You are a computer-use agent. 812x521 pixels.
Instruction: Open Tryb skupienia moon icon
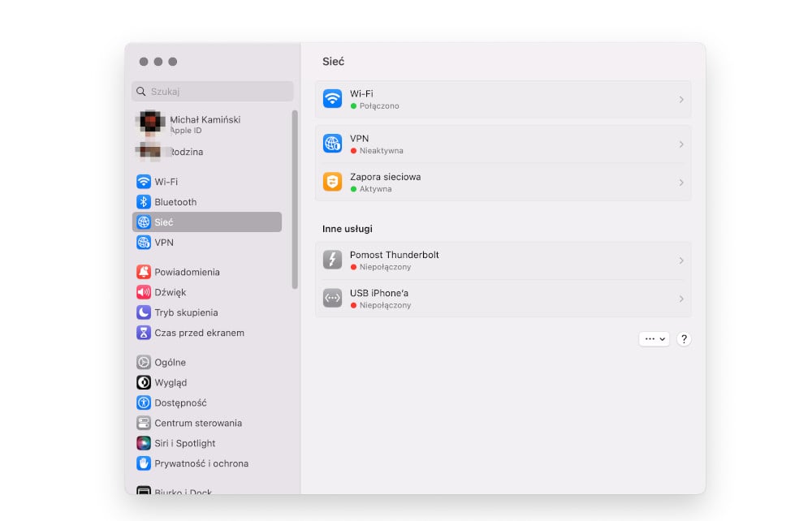point(144,312)
